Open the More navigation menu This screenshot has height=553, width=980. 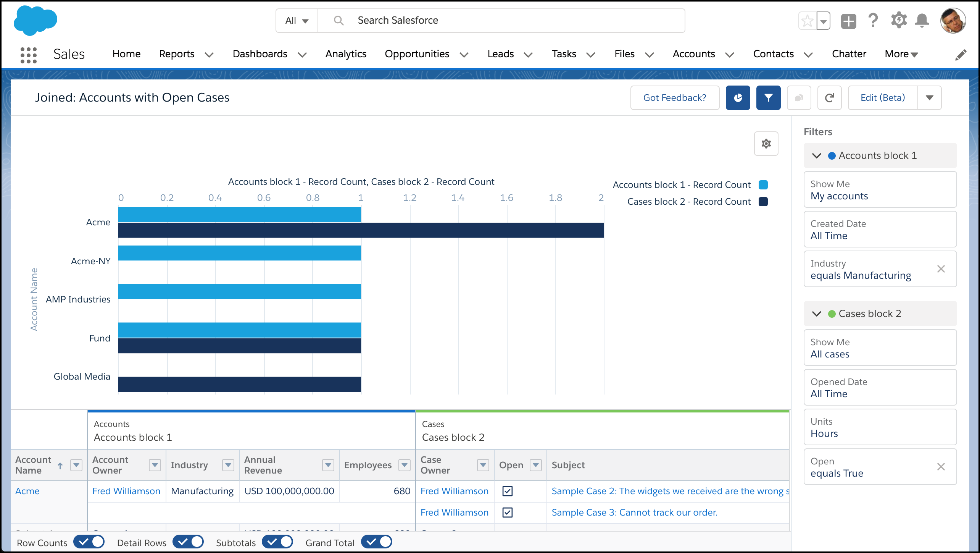[x=901, y=54]
